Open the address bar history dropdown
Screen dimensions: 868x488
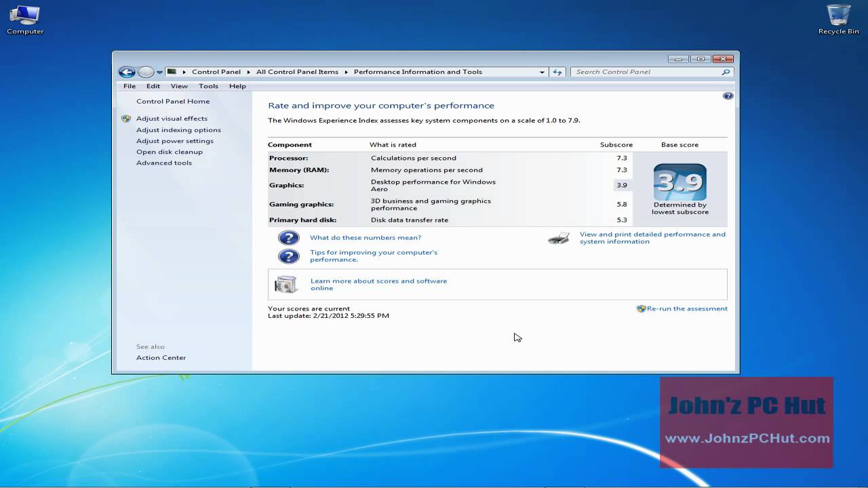click(x=542, y=72)
